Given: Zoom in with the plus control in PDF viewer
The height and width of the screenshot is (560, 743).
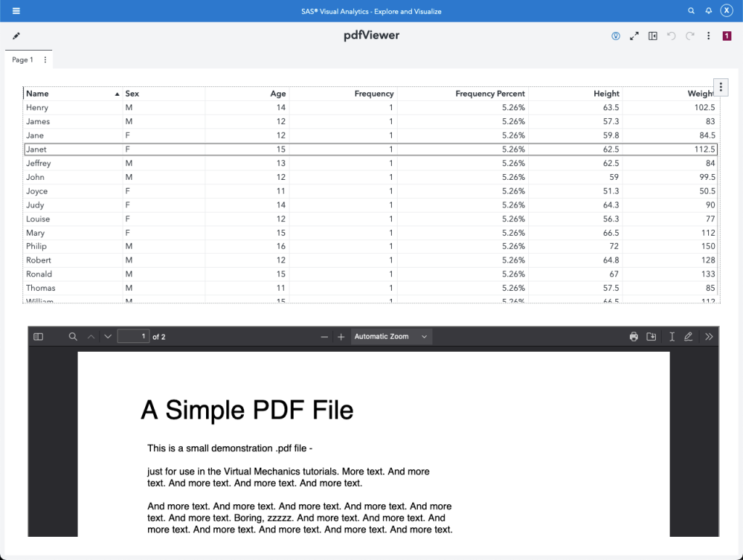Looking at the screenshot, I should pos(341,337).
